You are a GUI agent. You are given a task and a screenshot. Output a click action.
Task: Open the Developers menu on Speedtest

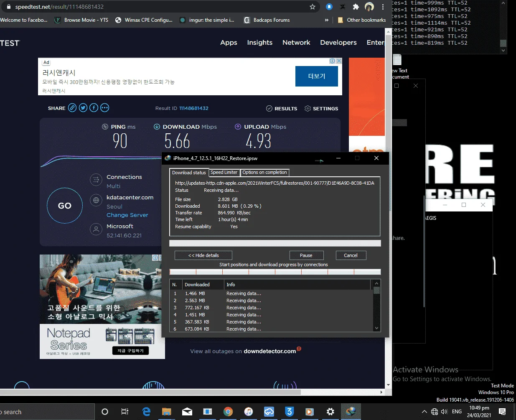coord(338,42)
